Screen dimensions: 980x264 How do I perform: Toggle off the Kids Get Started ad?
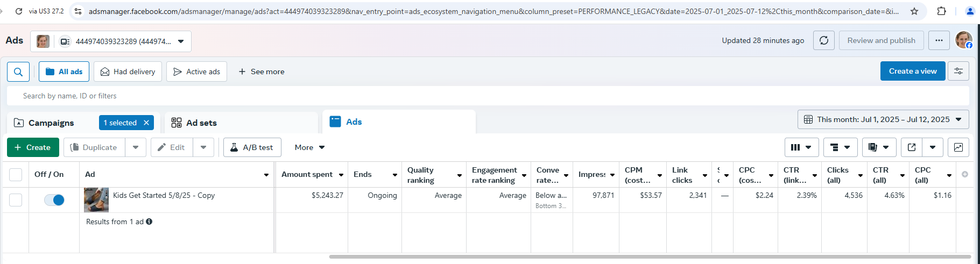click(54, 200)
